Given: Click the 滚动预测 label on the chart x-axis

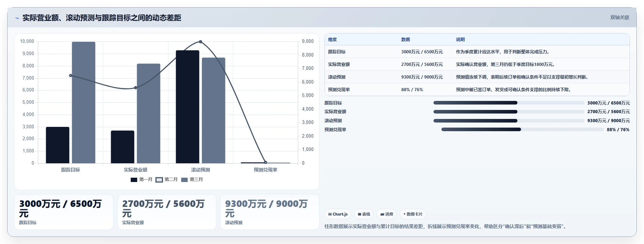Looking at the screenshot, I should click(x=200, y=170).
